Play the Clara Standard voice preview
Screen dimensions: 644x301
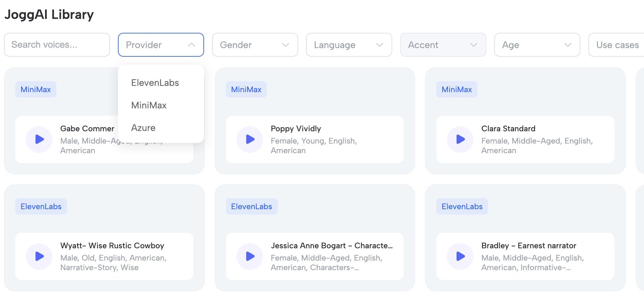460,140
